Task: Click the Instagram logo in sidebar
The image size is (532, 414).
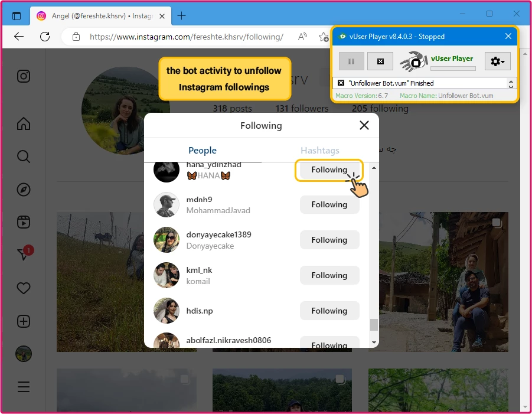Action: (x=24, y=76)
